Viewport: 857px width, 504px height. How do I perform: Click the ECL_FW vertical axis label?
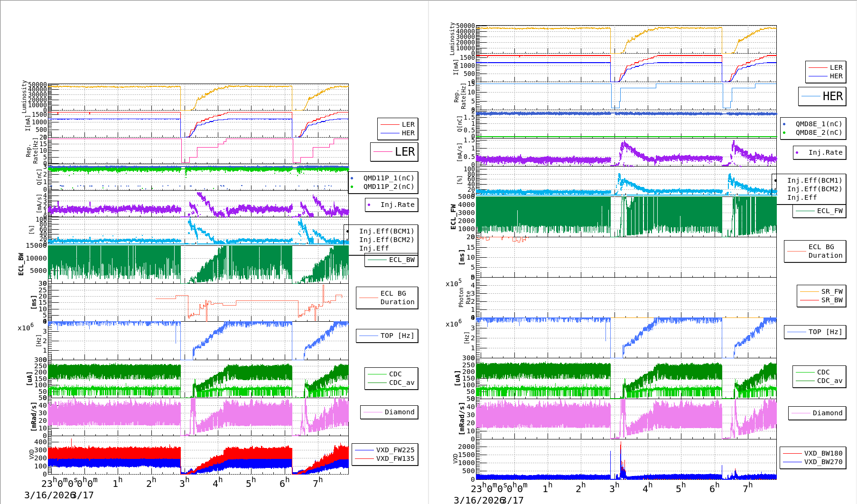(453, 217)
